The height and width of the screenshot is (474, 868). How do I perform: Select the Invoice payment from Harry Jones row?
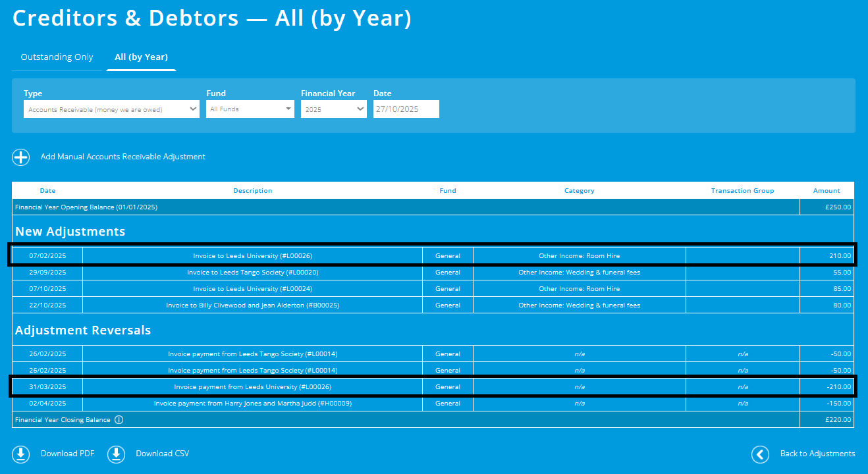[253, 403]
